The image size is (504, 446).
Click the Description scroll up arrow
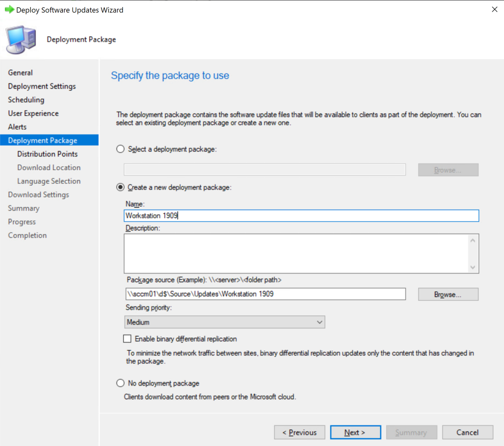click(x=472, y=240)
